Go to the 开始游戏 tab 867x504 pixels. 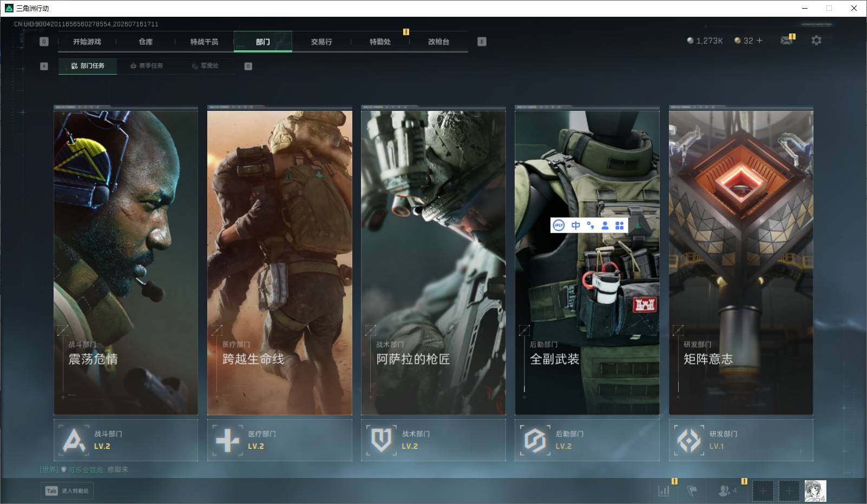87,42
